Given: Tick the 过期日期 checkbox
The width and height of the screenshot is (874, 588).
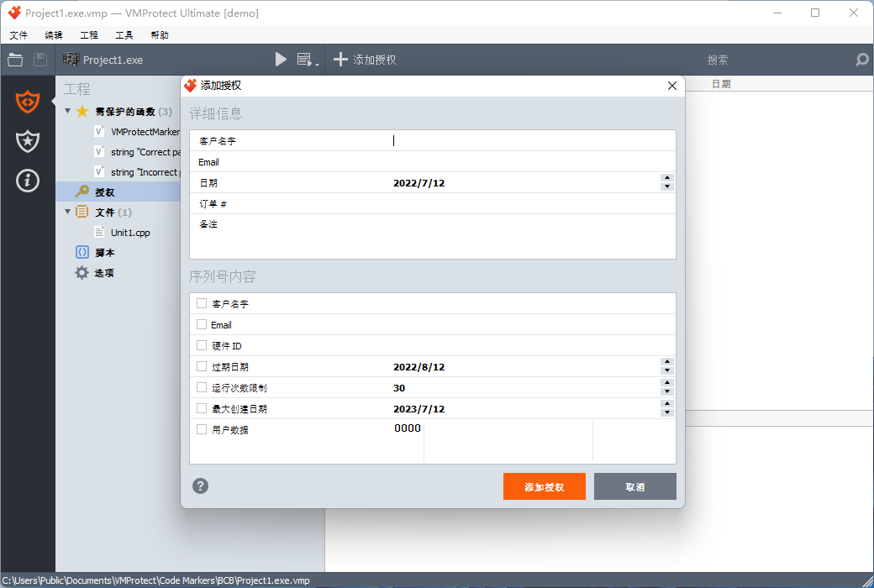Looking at the screenshot, I should coord(202,366).
